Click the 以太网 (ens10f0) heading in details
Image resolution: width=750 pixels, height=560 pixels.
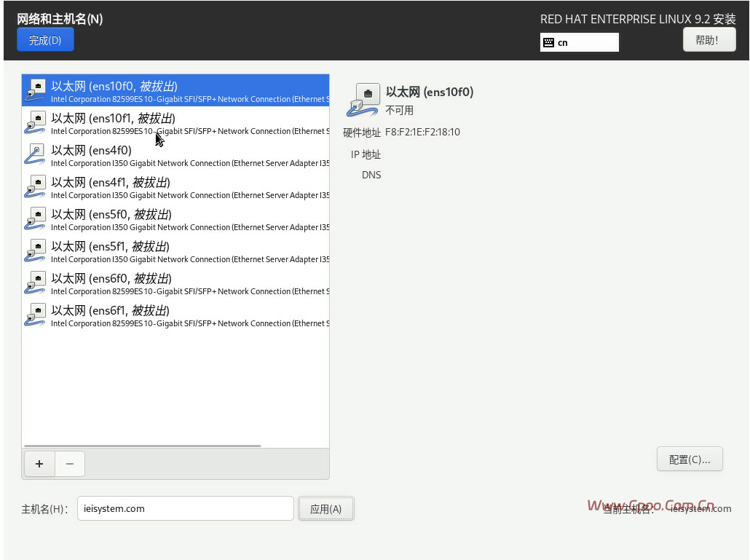click(430, 92)
